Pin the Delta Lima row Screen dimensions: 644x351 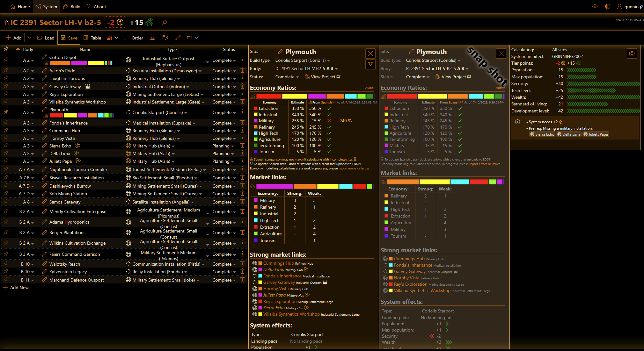[x=6, y=153]
